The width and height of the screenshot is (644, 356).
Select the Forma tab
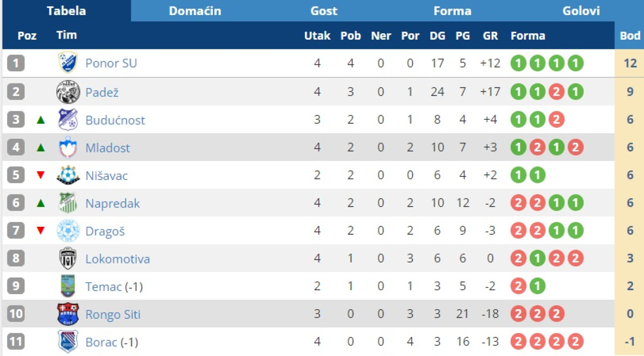[452, 11]
